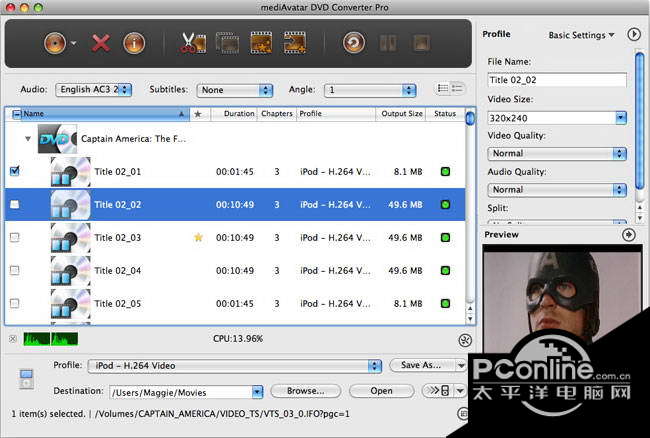Select the Clip scissors tool
The image size is (650, 438).
pyautogui.click(x=193, y=43)
